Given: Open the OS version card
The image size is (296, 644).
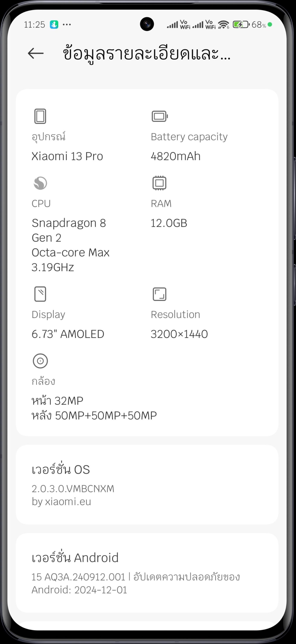Looking at the screenshot, I should click(147, 485).
